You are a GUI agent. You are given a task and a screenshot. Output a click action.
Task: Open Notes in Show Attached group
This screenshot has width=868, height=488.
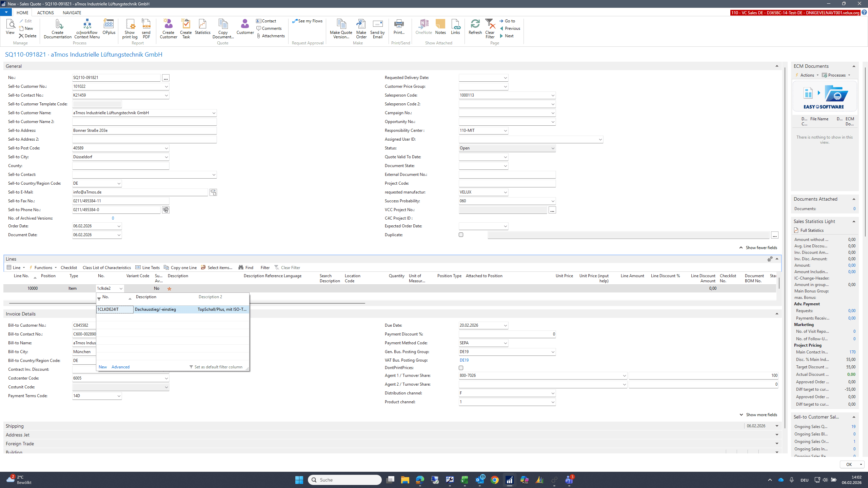(x=440, y=27)
